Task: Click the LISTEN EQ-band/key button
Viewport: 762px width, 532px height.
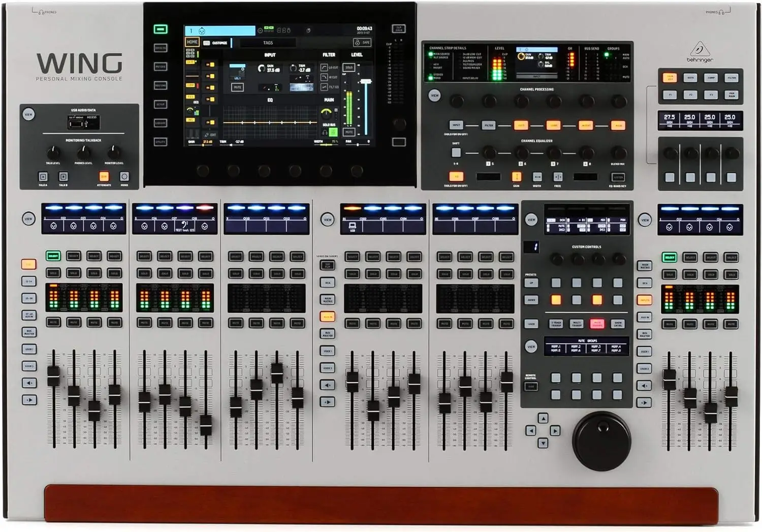Action: 618,177
